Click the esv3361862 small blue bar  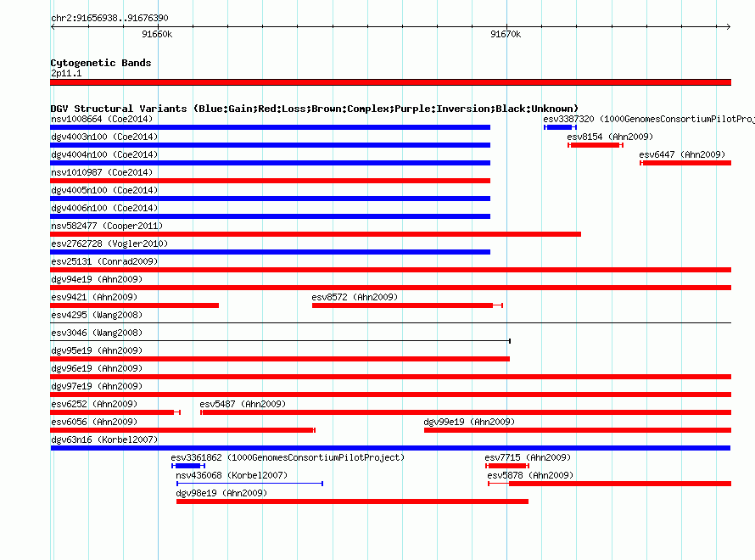pos(188,466)
